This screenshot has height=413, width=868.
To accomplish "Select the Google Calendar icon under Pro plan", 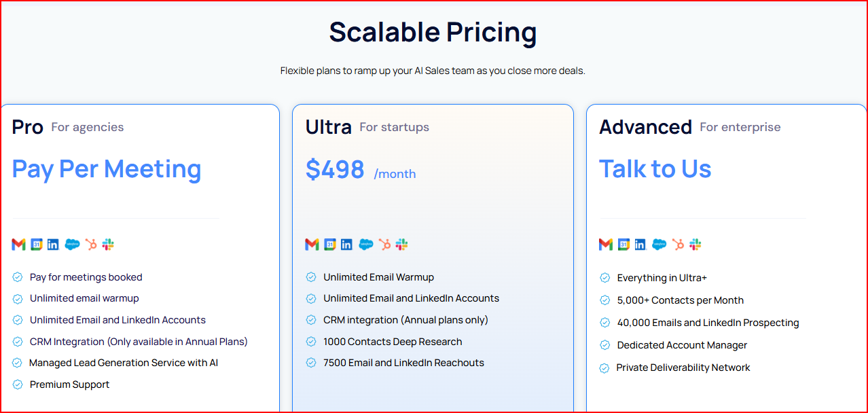I will [36, 244].
